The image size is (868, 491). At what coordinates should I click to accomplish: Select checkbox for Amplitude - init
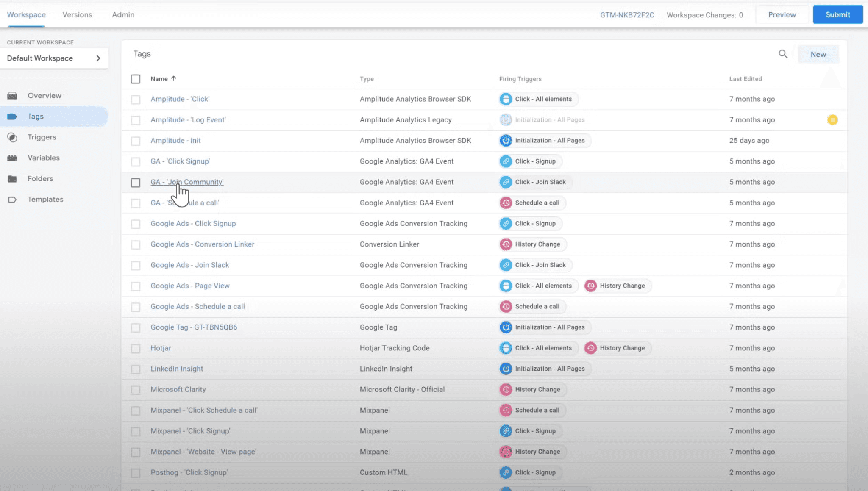(136, 141)
